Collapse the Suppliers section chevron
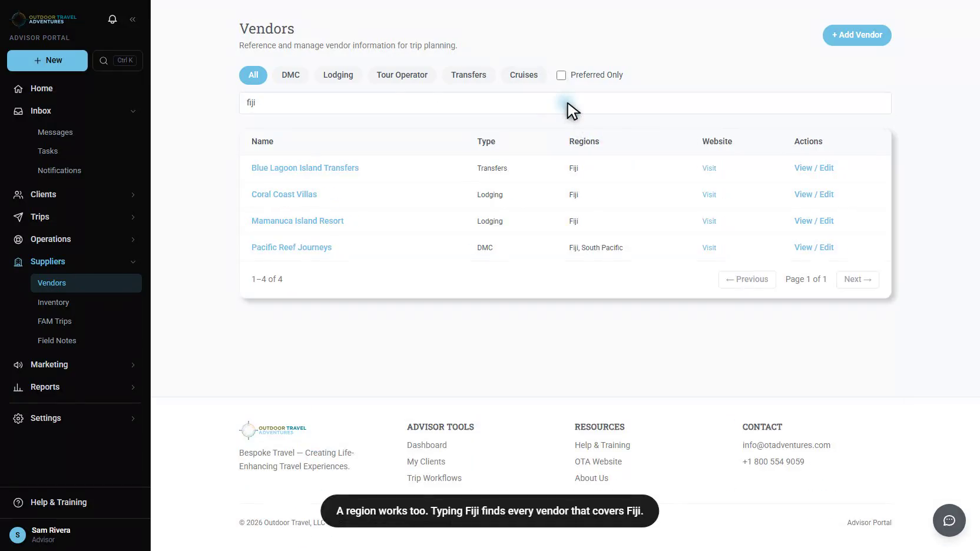This screenshot has height=551, width=980. point(133,262)
